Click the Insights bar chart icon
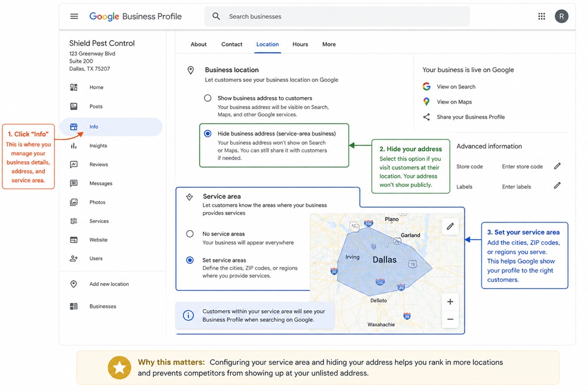The image size is (588, 392). pos(74,146)
